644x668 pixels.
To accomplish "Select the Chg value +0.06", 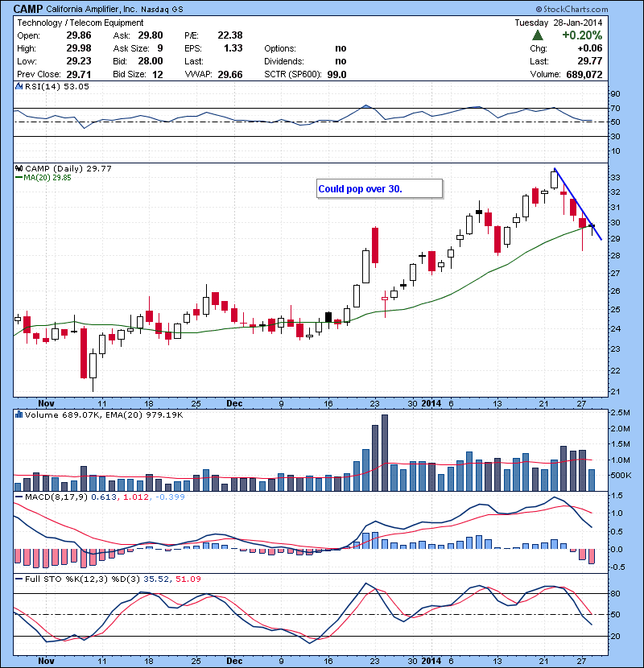I will click(x=590, y=48).
